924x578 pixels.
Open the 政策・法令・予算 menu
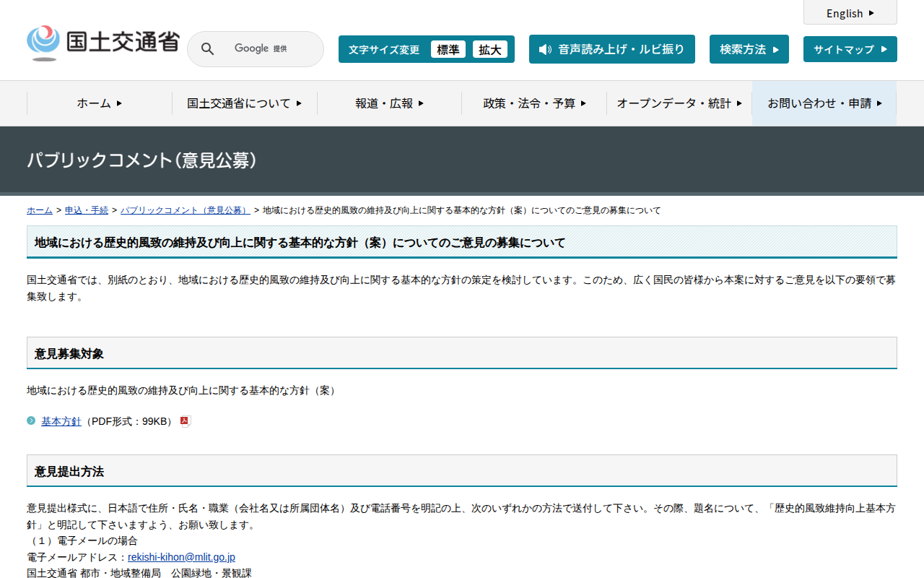click(534, 103)
